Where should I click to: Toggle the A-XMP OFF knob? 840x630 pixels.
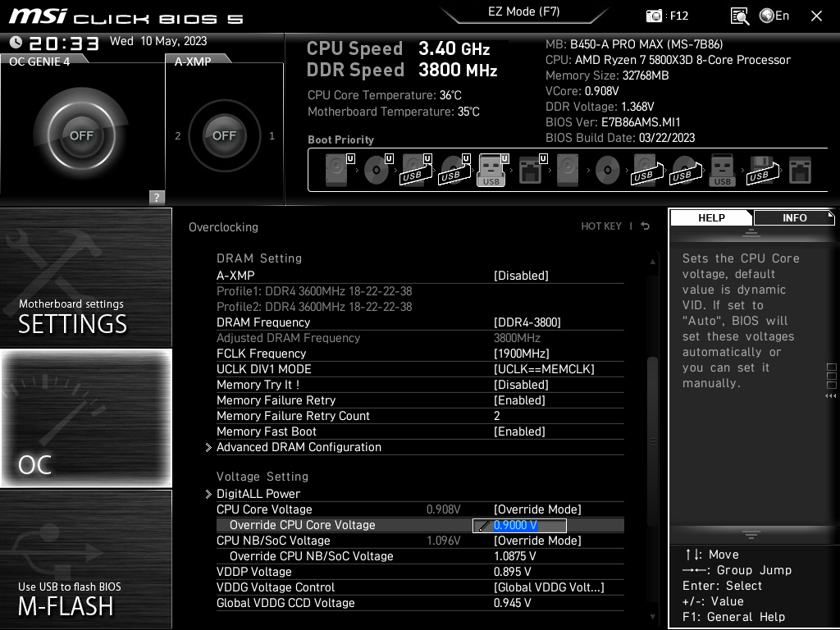pos(224,135)
